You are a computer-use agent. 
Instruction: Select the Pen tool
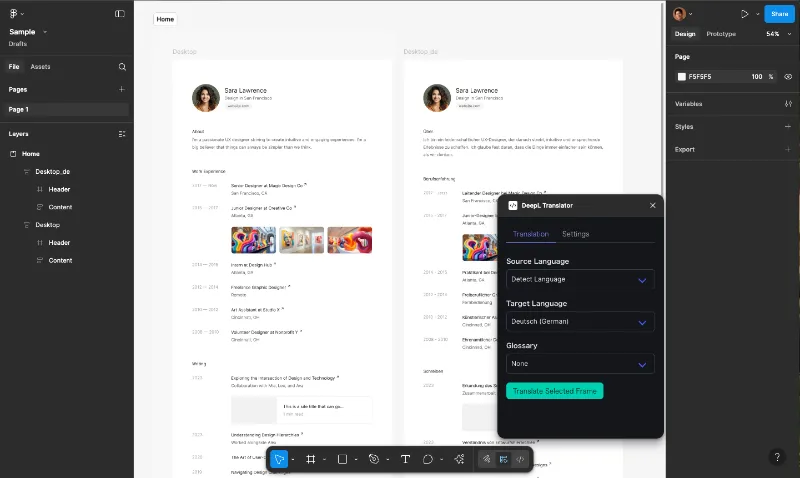click(374, 459)
